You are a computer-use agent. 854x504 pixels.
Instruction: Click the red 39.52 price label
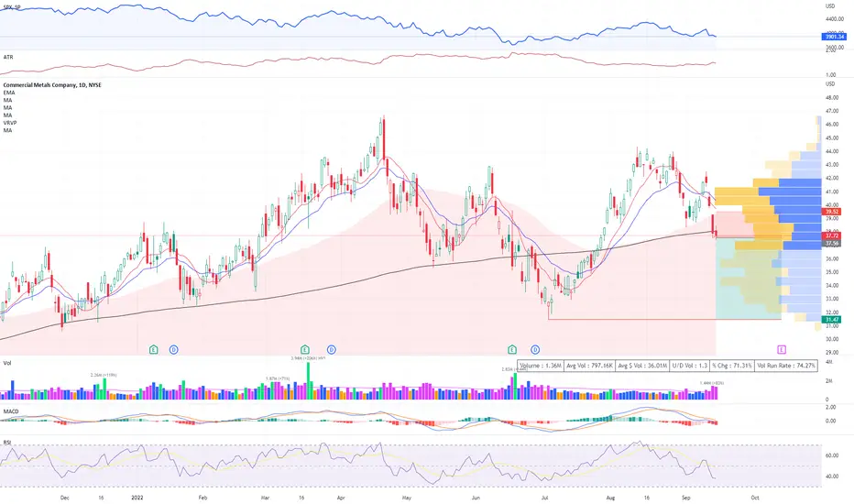point(832,212)
